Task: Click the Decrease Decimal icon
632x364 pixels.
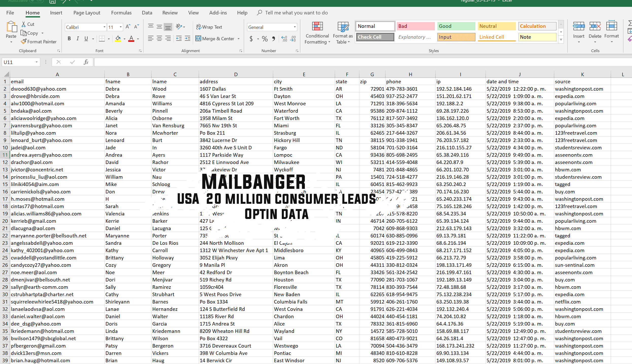Action: coord(293,39)
